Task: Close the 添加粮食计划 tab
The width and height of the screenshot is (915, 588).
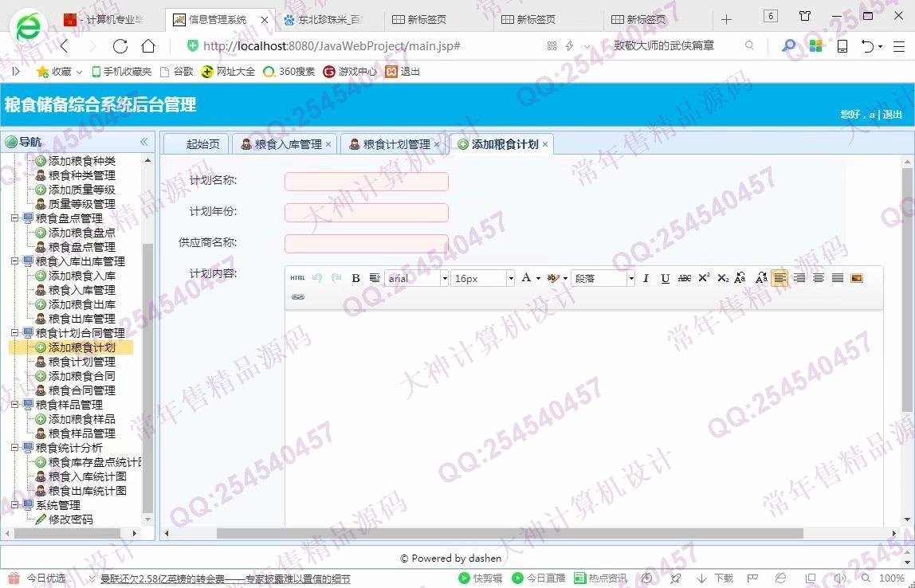Action: click(545, 145)
